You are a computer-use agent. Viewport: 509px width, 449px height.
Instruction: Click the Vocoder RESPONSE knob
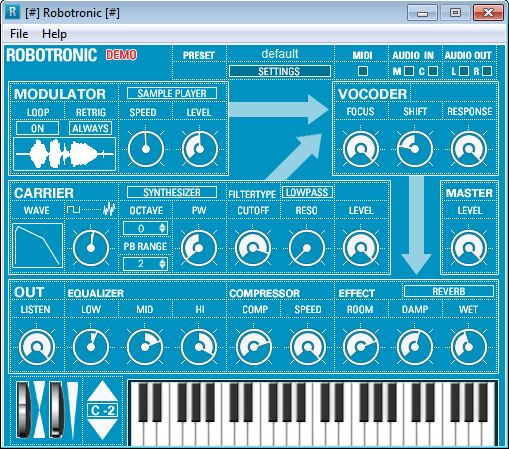coord(469,149)
